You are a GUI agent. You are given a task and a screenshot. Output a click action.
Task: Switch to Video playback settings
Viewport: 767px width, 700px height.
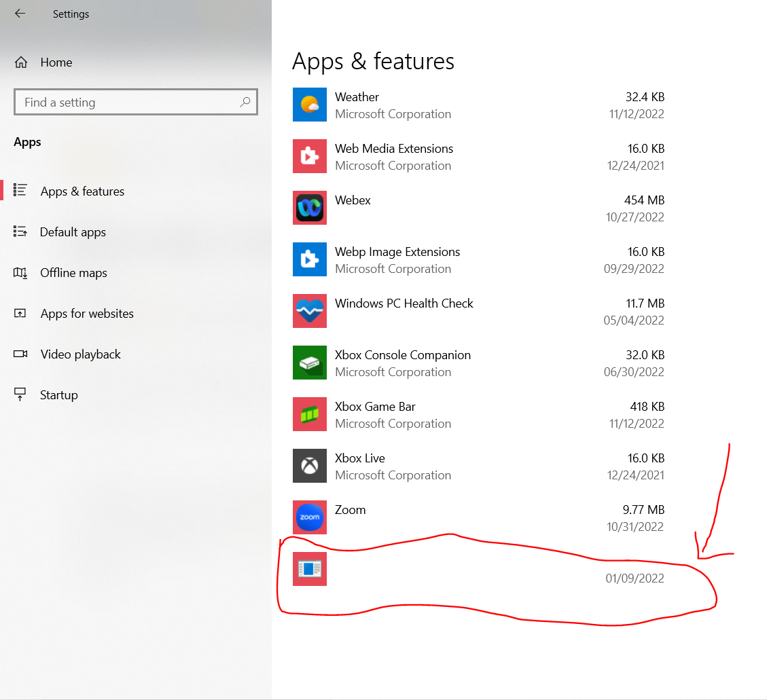pos(80,354)
